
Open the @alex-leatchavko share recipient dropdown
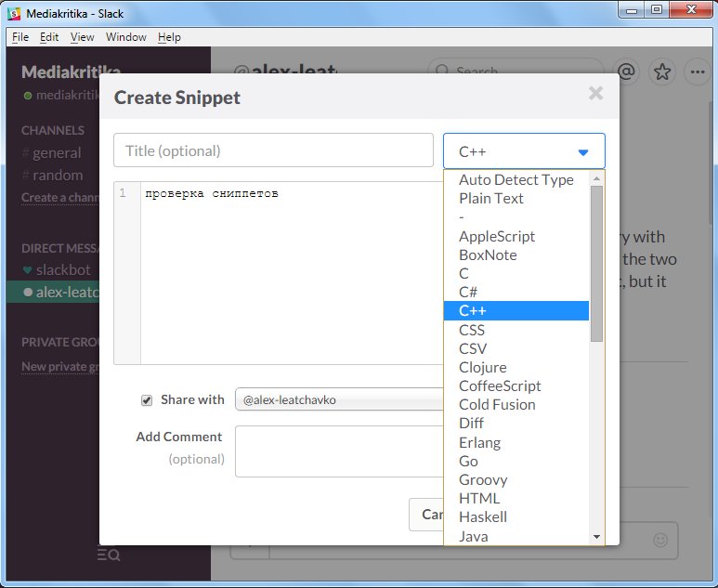340,399
